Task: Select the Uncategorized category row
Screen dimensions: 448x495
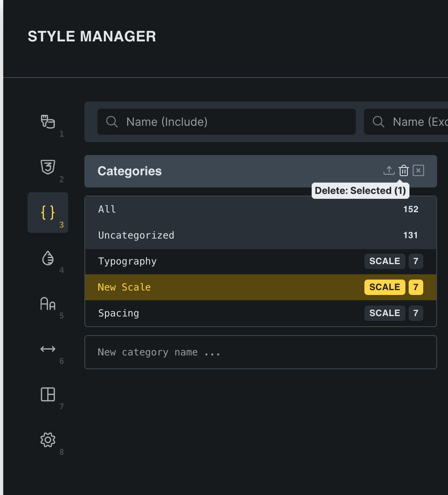Action: 243,235
